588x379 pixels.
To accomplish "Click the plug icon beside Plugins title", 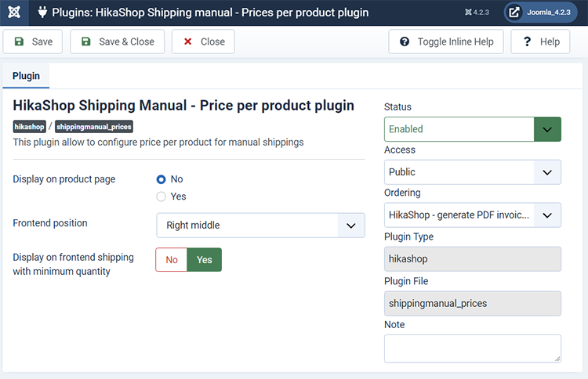I will pos(42,13).
